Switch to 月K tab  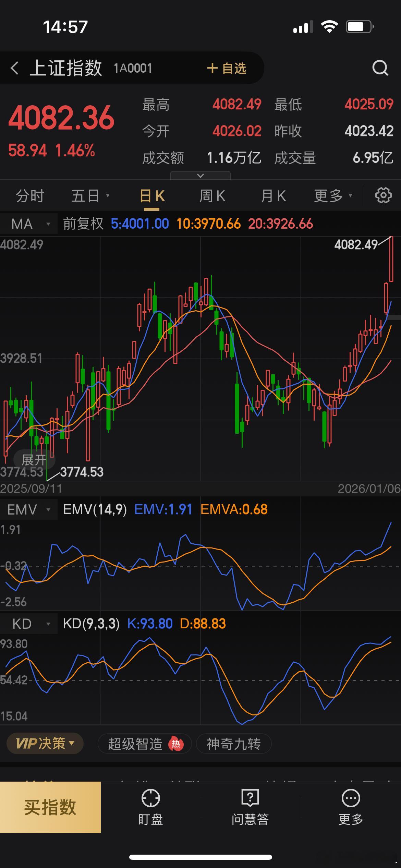(273, 196)
